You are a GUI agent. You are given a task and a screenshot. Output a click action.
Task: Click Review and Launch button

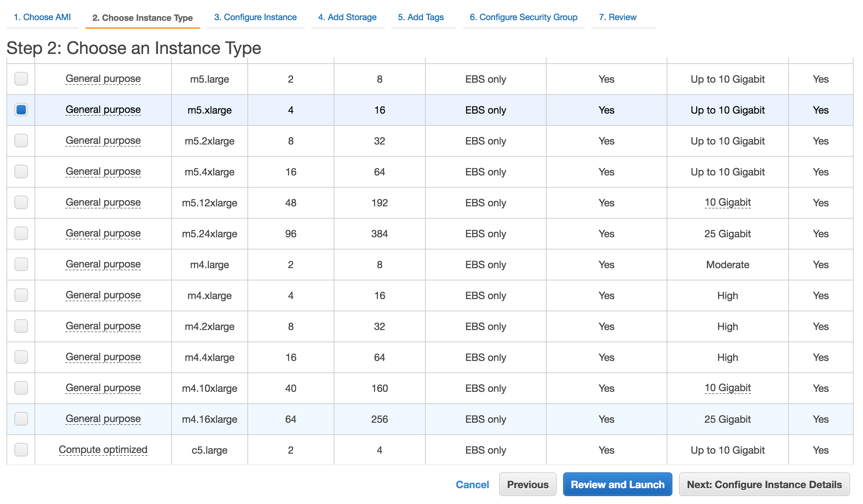click(x=618, y=485)
